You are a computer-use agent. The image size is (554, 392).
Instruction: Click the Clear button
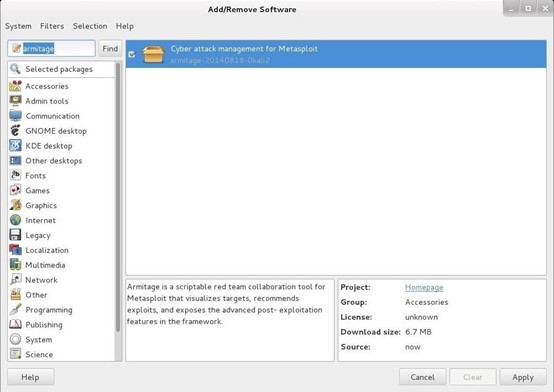(473, 377)
